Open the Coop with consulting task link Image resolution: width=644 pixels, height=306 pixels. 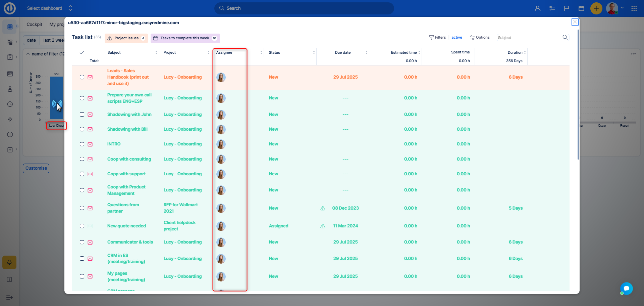tap(129, 159)
